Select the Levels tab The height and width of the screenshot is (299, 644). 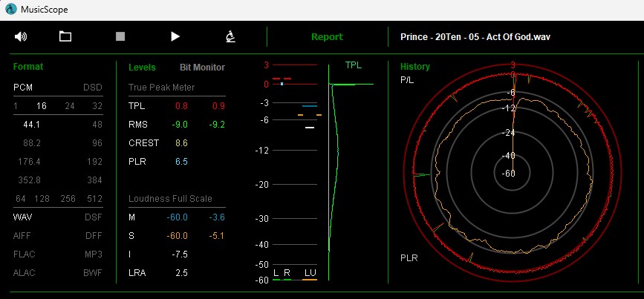point(142,68)
